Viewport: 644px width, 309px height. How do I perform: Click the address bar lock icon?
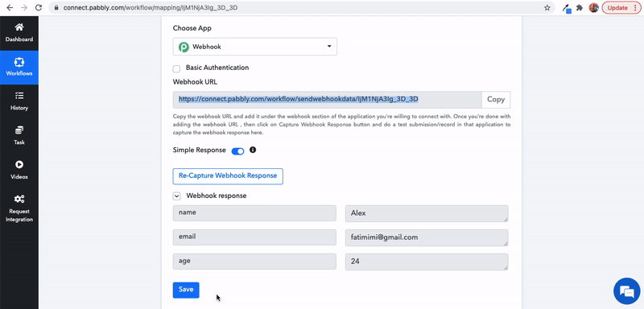click(x=56, y=7)
